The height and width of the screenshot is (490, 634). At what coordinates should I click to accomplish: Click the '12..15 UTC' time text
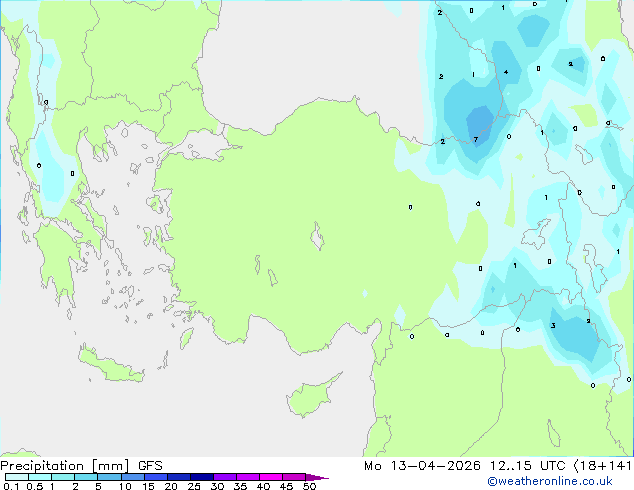[527, 466]
